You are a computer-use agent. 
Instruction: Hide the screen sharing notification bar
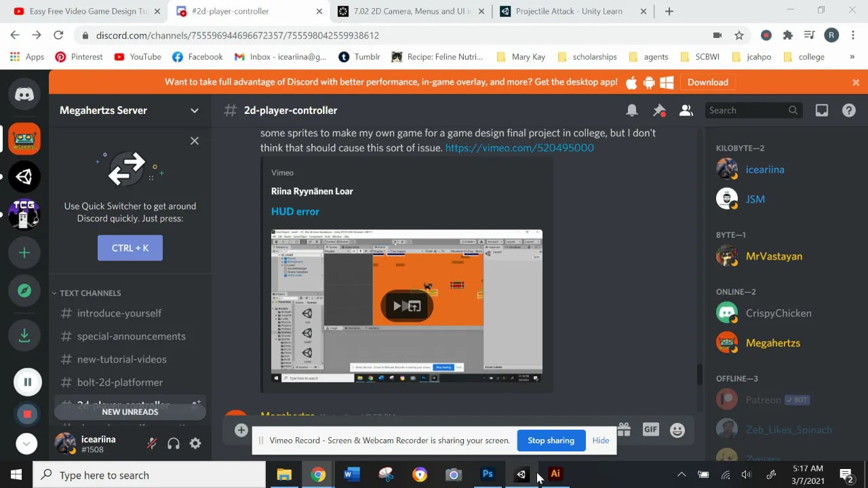pos(601,441)
